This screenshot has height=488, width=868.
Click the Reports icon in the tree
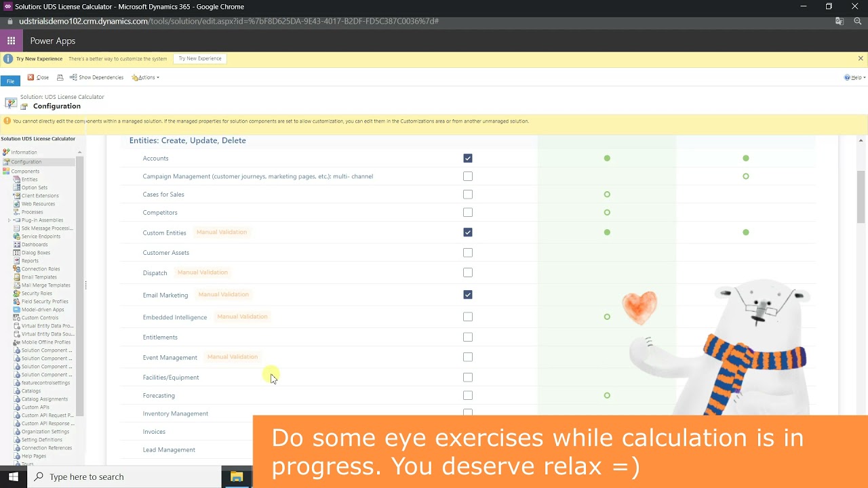(x=17, y=261)
